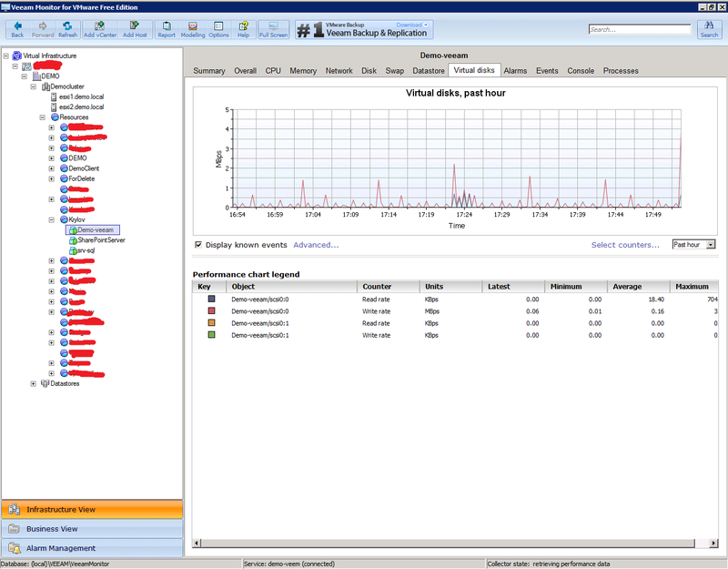Screen dimensions: 728x569
Task: Open the Infrastructure View icon
Action: [15, 510]
